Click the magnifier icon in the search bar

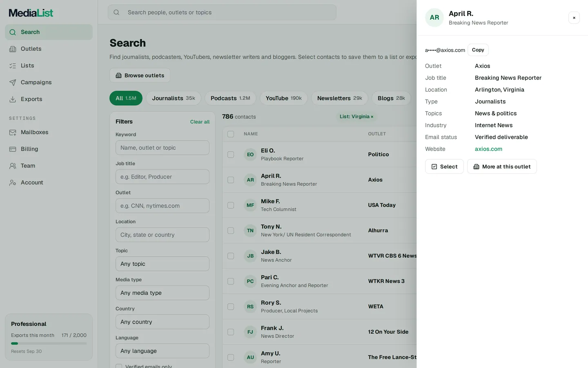[116, 12]
